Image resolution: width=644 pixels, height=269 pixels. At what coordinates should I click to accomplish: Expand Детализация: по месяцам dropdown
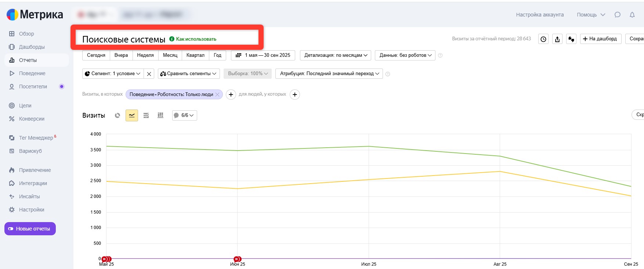336,55
